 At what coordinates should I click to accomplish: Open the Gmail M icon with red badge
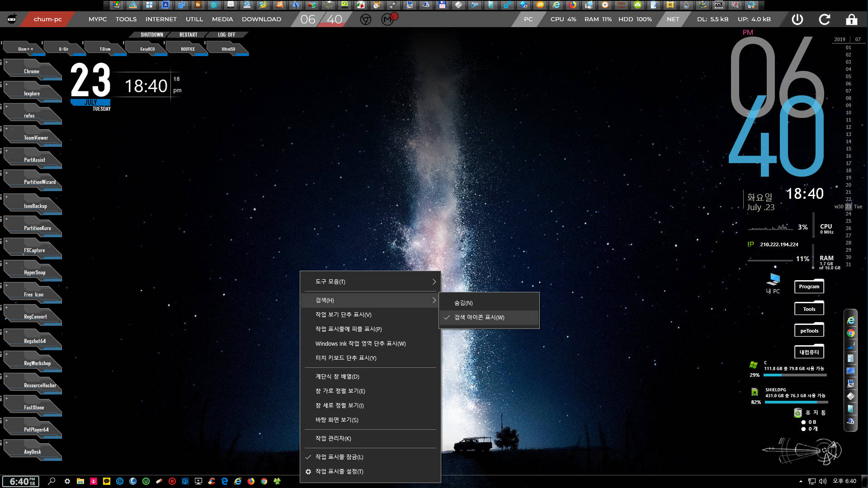click(x=388, y=19)
